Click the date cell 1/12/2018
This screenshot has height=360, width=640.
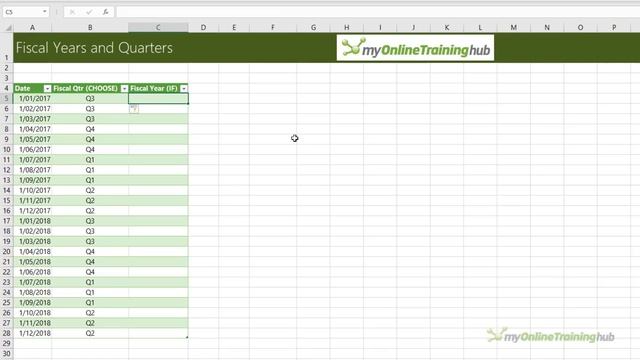pos(33,333)
